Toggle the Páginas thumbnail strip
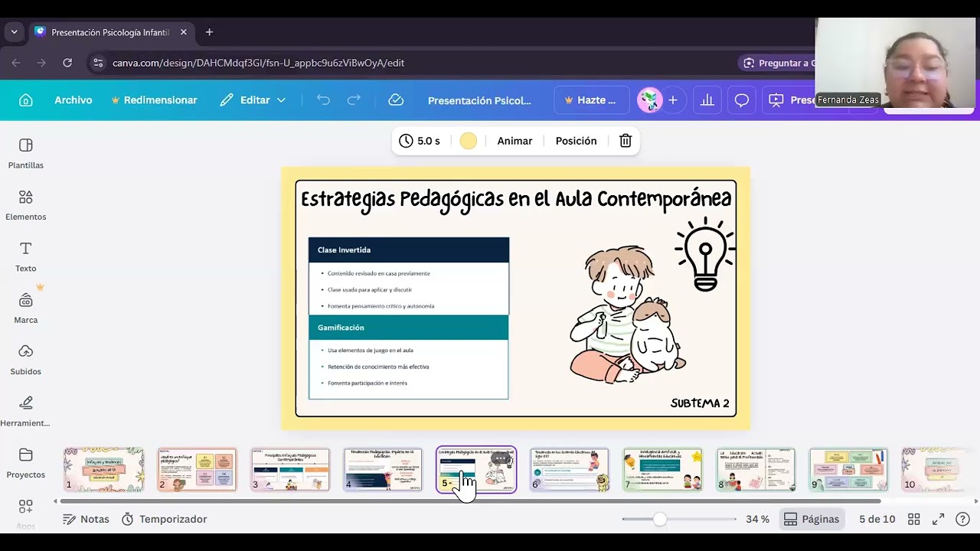Screen dimensions: 980x551 812,519
